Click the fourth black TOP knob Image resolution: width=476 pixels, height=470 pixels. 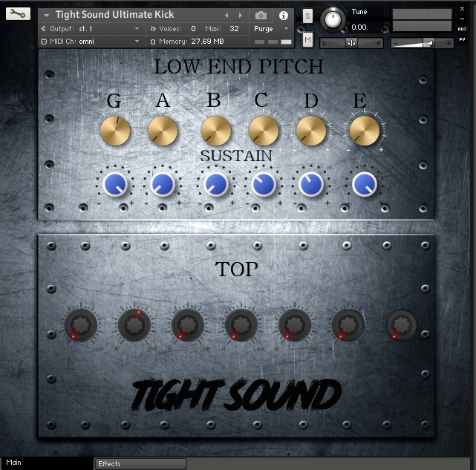click(x=241, y=325)
